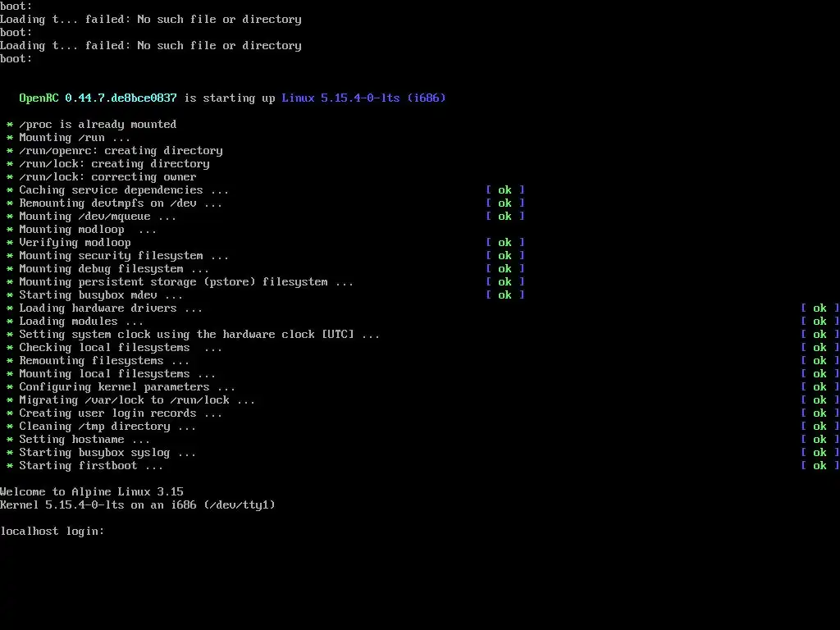Click 'Mounting /run ...' line

point(75,138)
